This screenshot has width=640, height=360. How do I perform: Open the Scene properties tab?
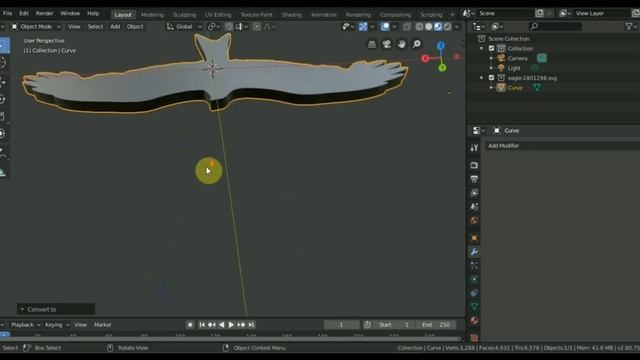point(474,207)
